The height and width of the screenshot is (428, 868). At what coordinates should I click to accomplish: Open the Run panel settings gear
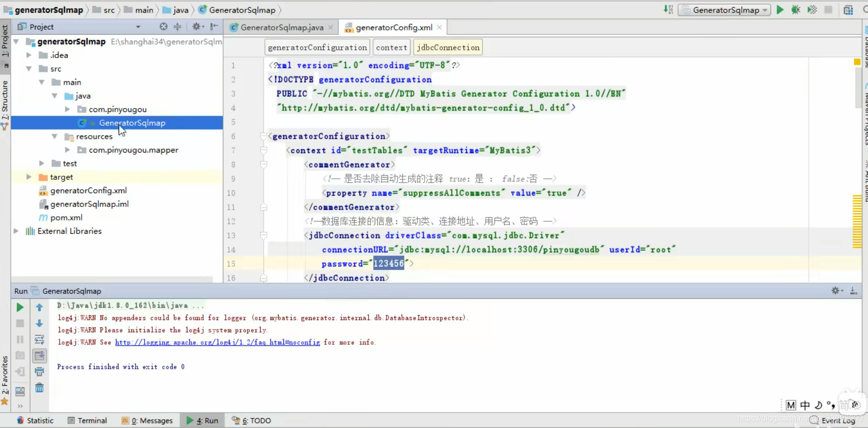[837, 291]
